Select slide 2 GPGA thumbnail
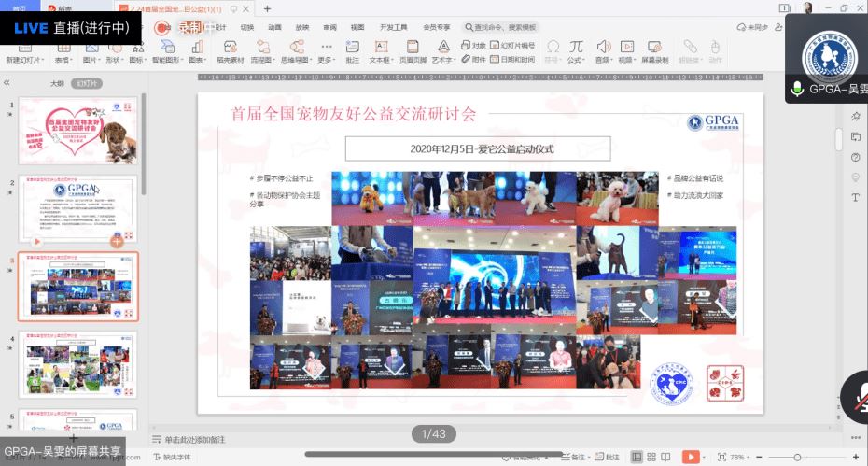Image resolution: width=868 pixels, height=466 pixels. coord(78,209)
